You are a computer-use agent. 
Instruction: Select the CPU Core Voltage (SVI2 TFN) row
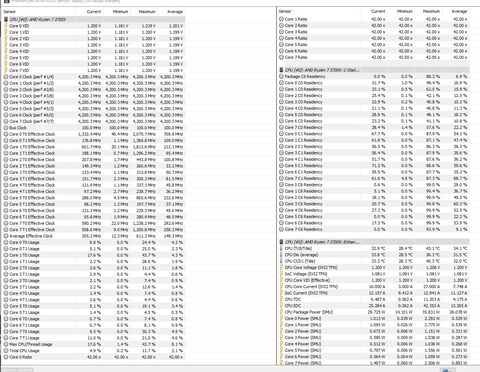pyautogui.click(x=374, y=267)
